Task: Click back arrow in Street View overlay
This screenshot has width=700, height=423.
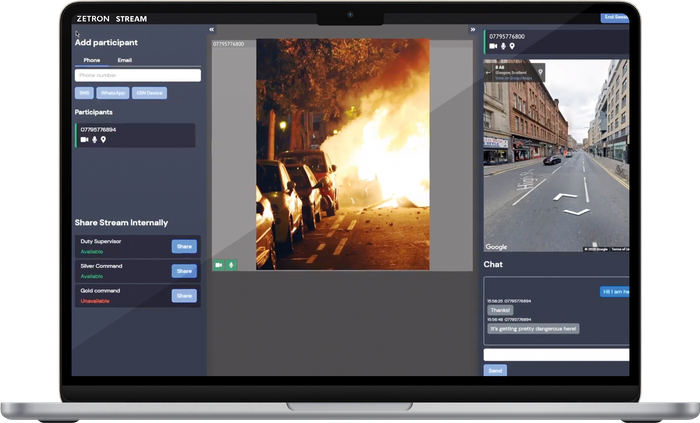Action: [489, 72]
